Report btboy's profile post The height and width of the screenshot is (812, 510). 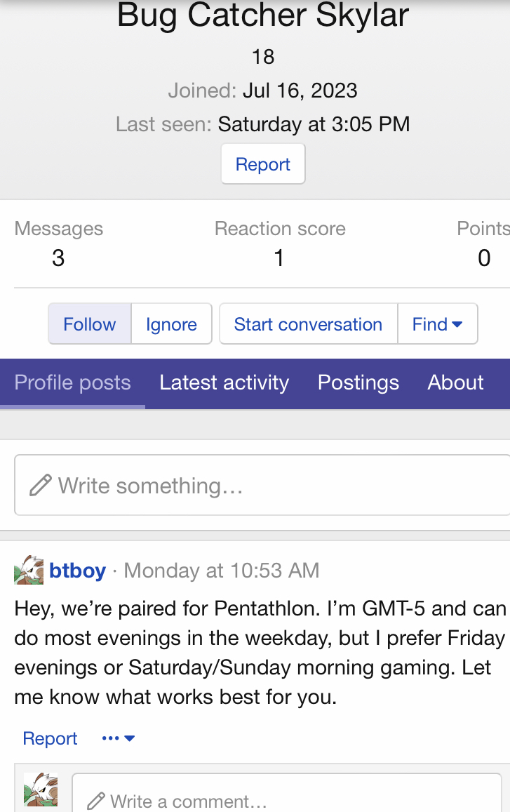50,738
